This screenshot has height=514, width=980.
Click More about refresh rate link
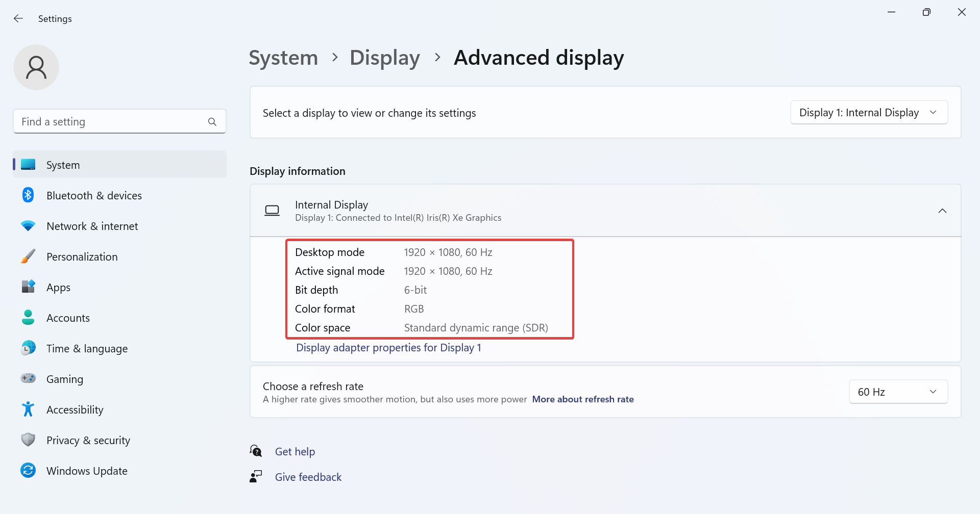tap(583, 399)
